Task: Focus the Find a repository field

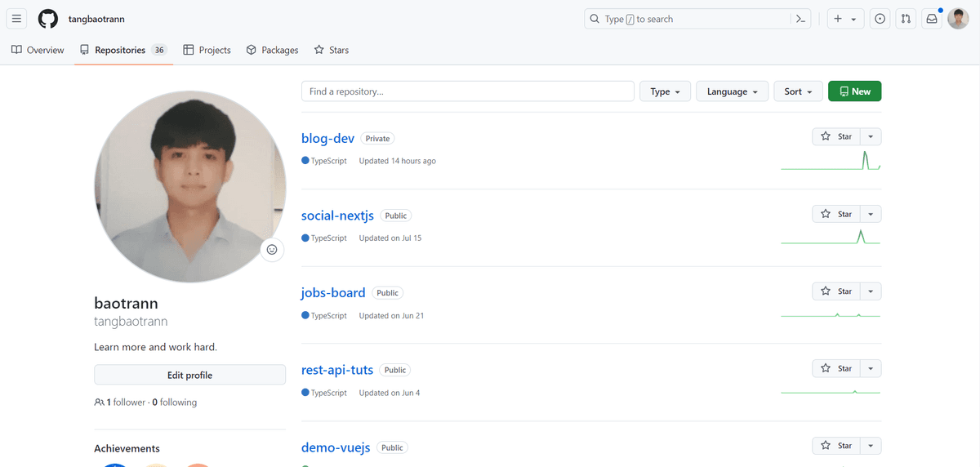Action: coord(468,91)
